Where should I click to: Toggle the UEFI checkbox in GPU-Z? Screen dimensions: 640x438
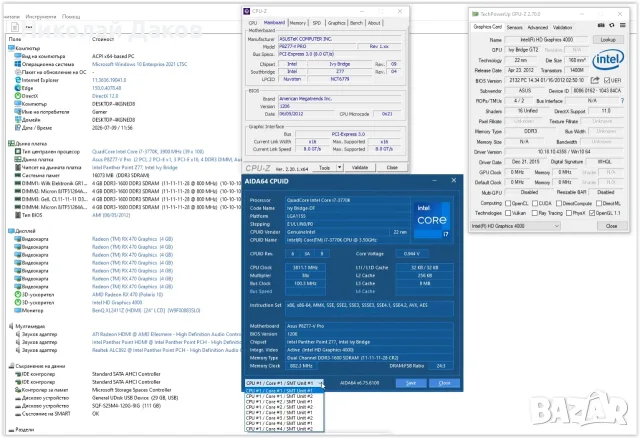coord(607,80)
